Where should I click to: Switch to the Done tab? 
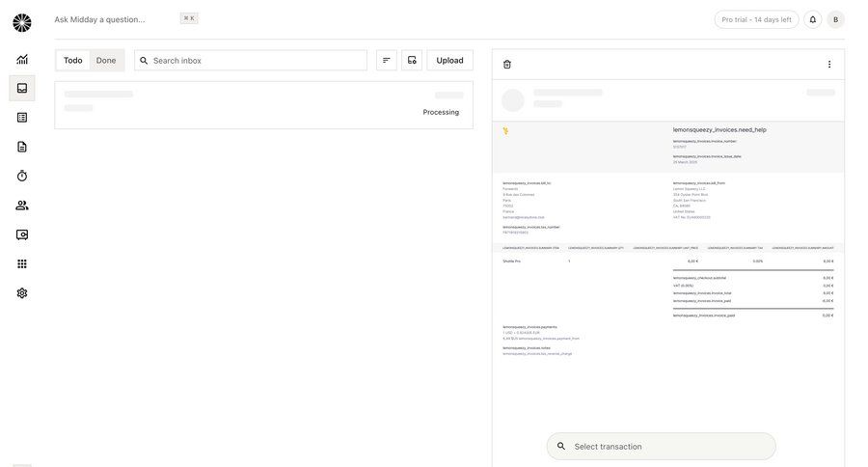tap(106, 60)
